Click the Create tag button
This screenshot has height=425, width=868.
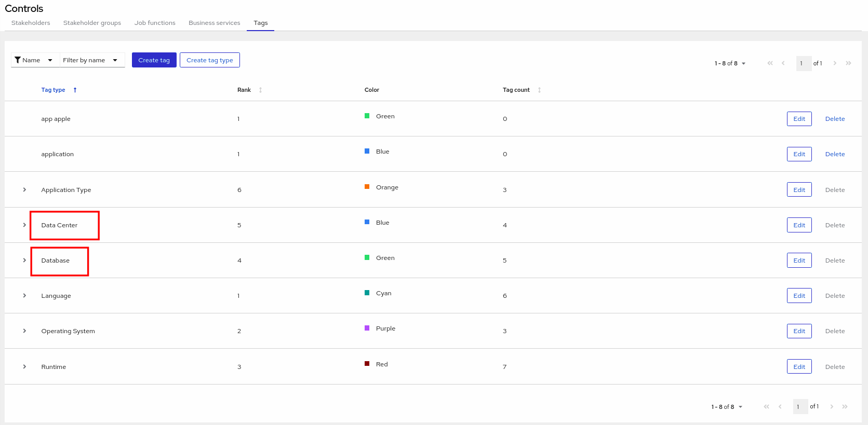click(x=154, y=60)
